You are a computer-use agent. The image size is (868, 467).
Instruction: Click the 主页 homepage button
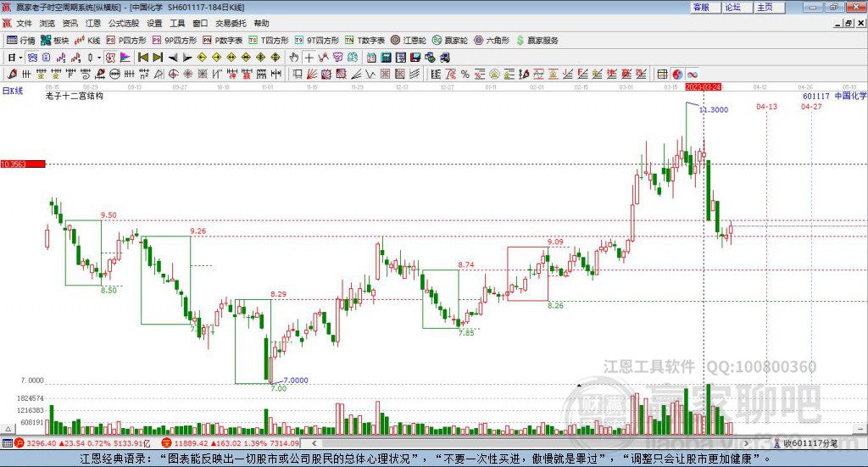pyautogui.click(x=768, y=7)
